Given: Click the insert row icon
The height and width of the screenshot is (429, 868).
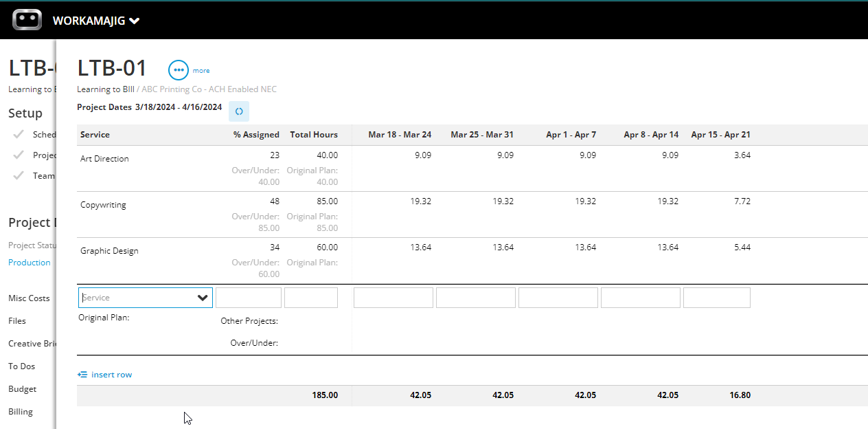Looking at the screenshot, I should point(82,375).
